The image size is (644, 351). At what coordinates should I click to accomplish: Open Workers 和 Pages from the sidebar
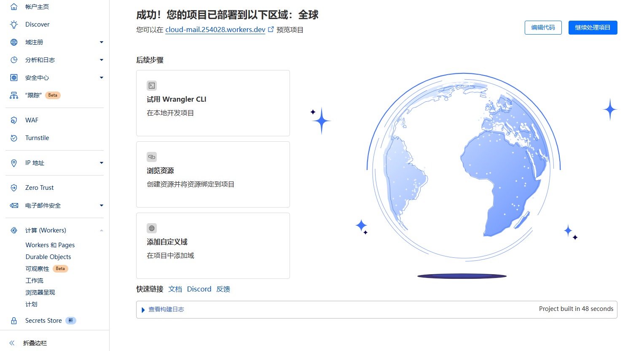pos(49,245)
